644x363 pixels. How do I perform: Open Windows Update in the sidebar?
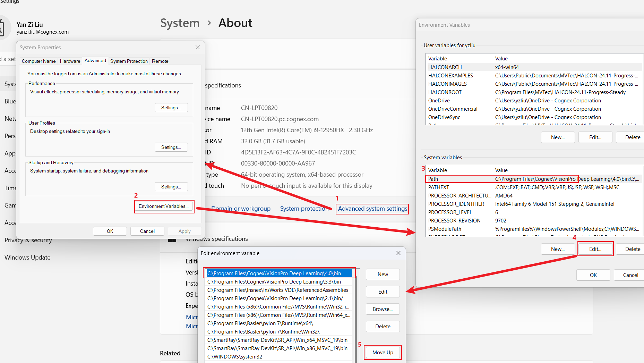[x=27, y=257]
